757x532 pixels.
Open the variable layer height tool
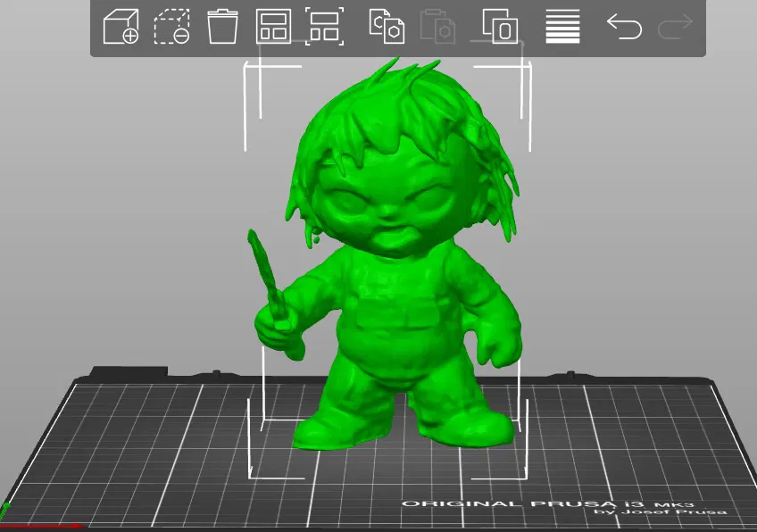click(562, 28)
